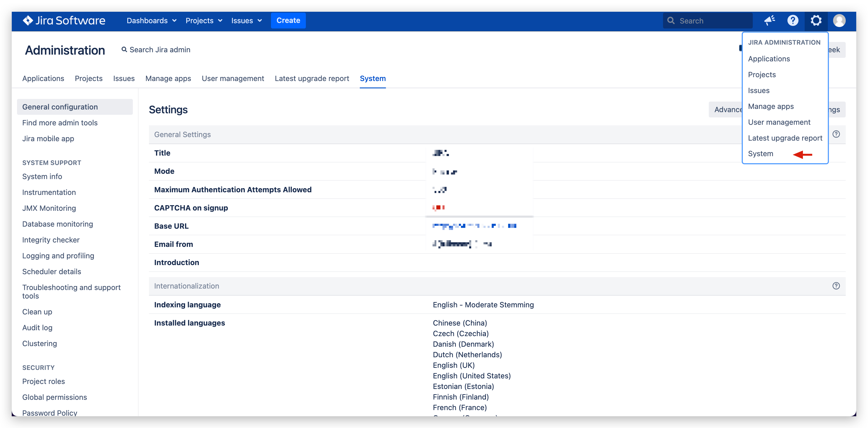Click Internationalization section help icon
The height and width of the screenshot is (428, 868).
pos(836,286)
